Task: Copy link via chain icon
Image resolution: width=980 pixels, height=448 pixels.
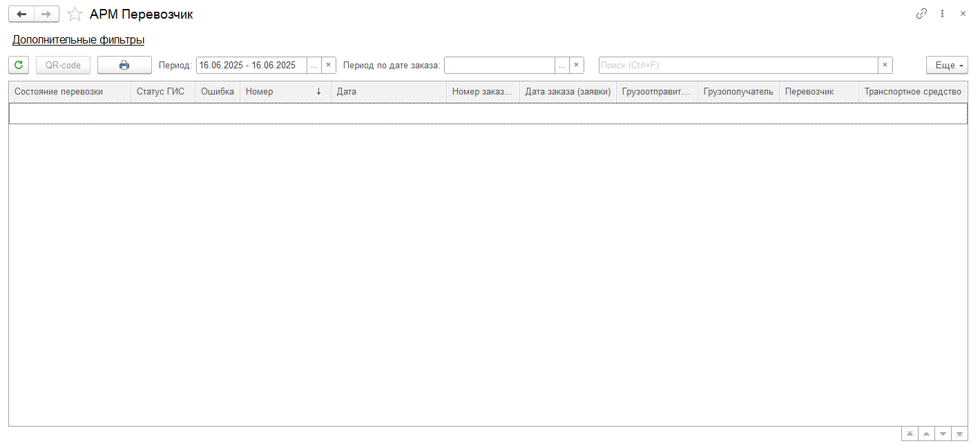Action: coord(921,14)
